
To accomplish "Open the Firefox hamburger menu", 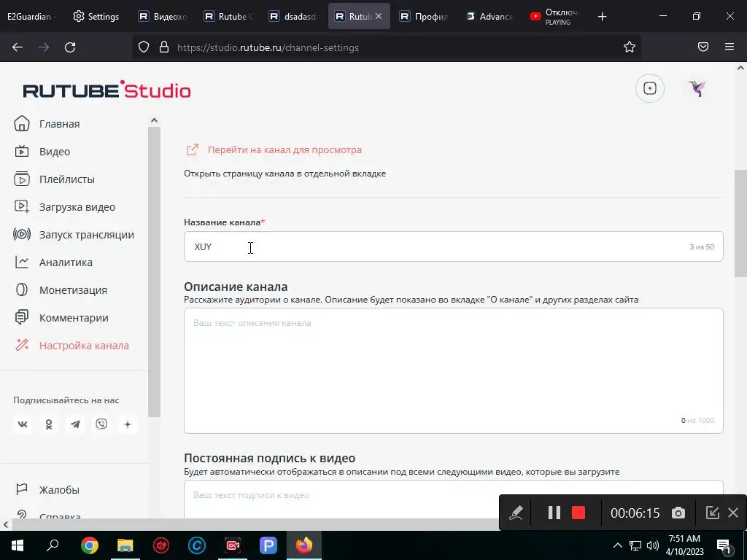I will (729, 47).
